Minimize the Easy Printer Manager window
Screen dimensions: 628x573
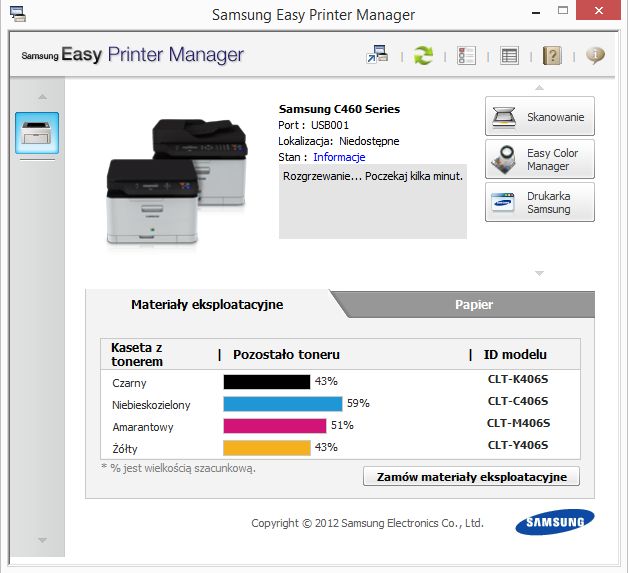(x=536, y=12)
